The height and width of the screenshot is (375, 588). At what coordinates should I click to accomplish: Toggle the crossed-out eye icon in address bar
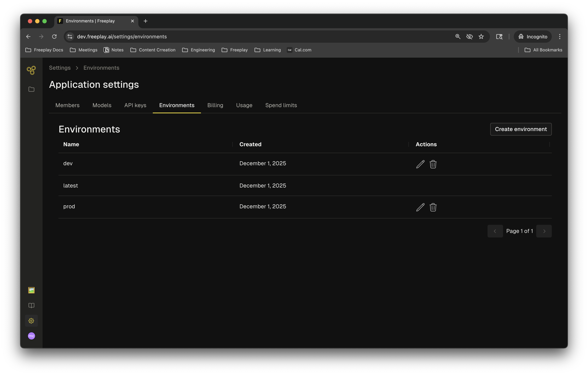(469, 37)
